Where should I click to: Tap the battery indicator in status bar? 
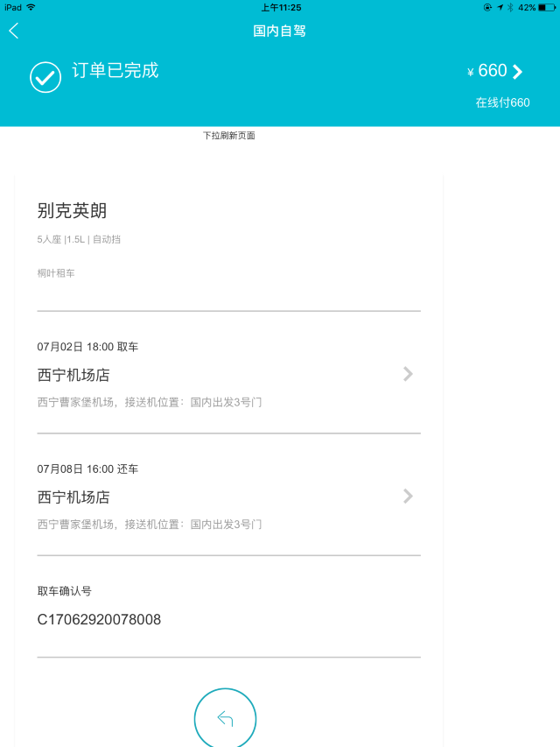click(547, 8)
